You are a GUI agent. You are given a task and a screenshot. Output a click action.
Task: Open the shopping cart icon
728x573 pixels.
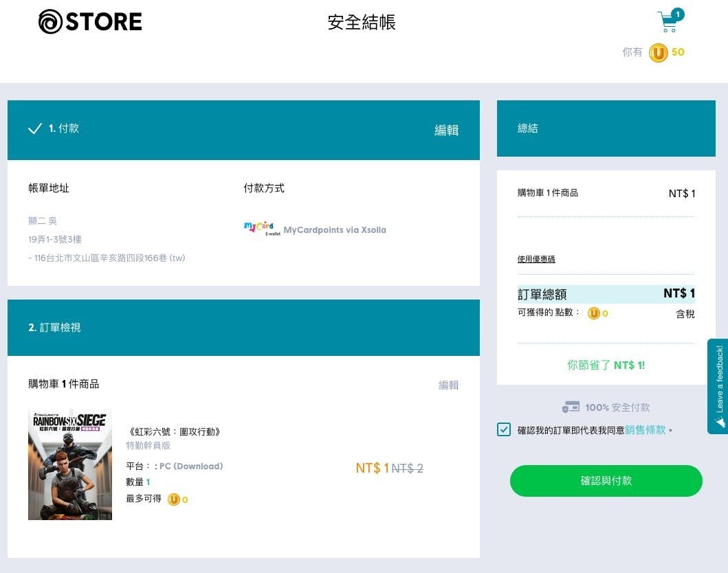[x=670, y=21]
